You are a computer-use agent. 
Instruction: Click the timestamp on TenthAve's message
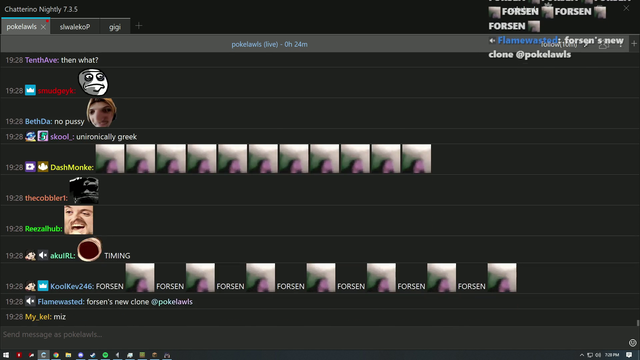point(14,60)
